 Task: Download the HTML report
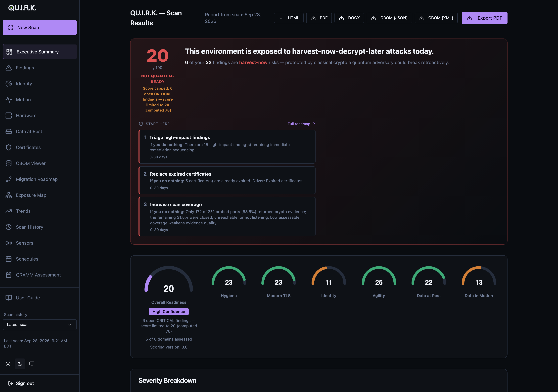click(x=289, y=18)
